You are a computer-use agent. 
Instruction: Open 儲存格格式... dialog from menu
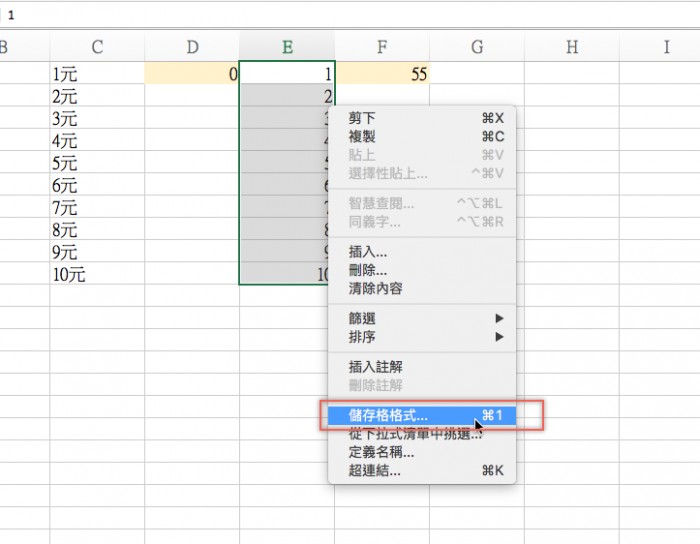click(422, 415)
